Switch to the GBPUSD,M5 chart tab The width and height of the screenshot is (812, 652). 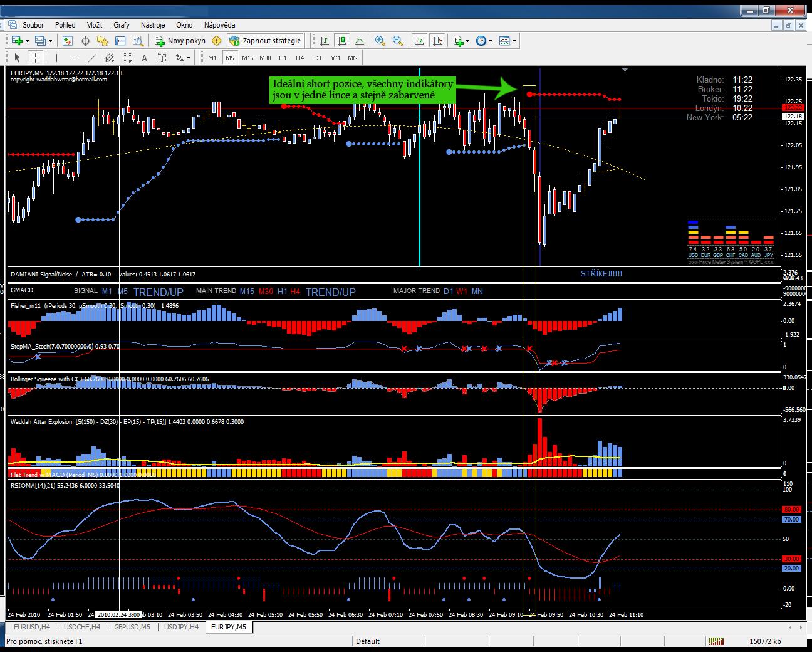132,626
